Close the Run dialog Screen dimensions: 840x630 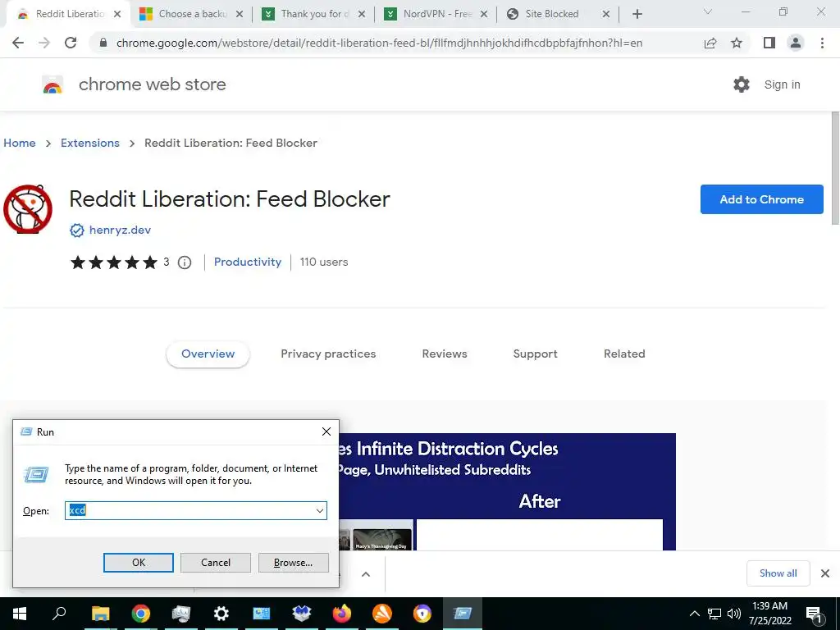pyautogui.click(x=326, y=431)
